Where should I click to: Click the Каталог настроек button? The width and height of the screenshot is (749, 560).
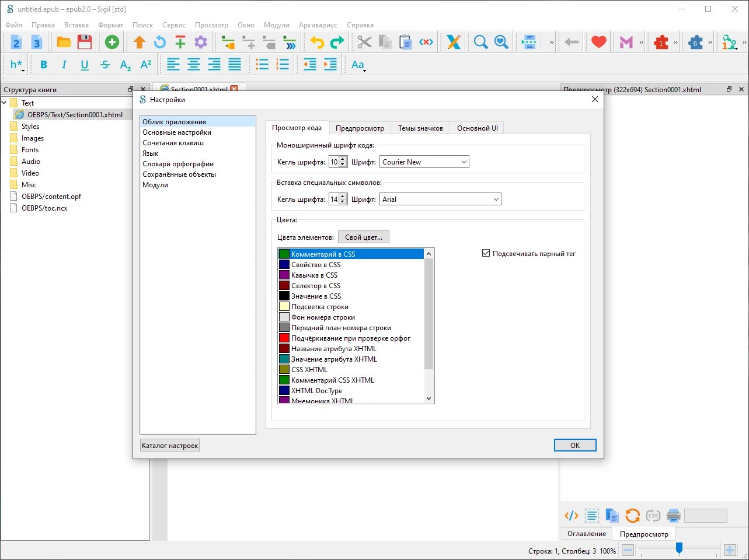point(170,446)
